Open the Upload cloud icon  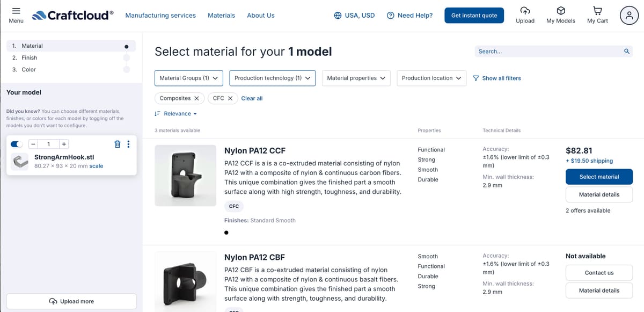coord(525,11)
